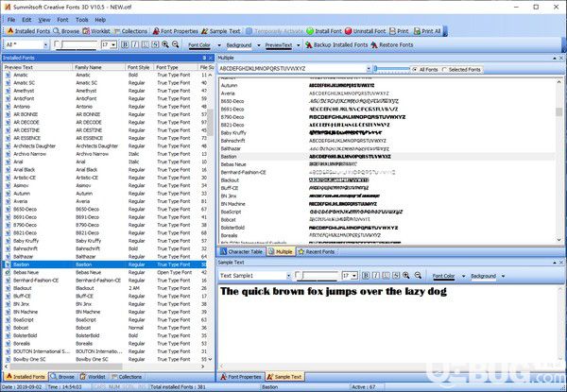This screenshot has width=567, height=392.
Task: Close the Multiple panel
Action: (x=561, y=58)
